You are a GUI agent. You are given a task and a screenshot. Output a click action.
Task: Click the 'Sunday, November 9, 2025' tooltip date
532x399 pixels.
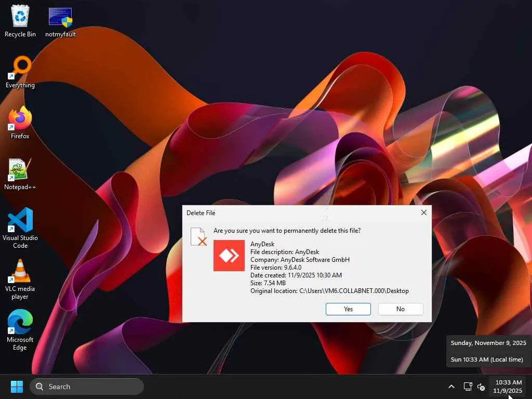[x=488, y=343]
